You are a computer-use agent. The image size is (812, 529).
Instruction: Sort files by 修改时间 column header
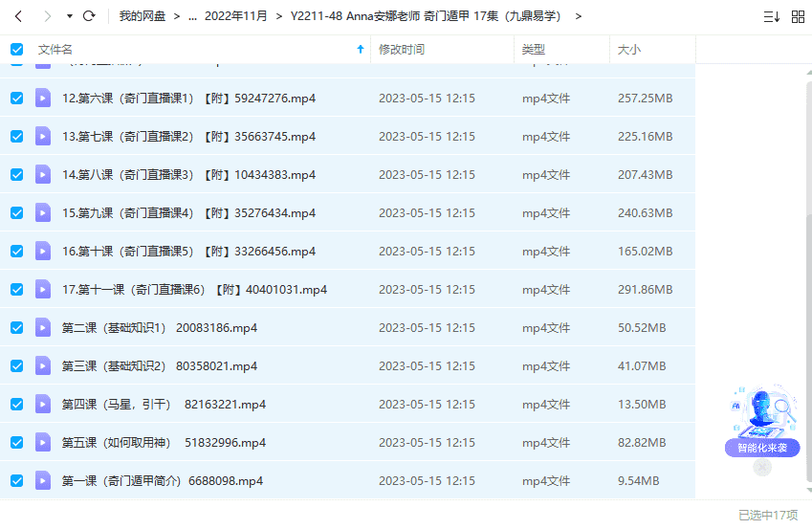(x=402, y=49)
